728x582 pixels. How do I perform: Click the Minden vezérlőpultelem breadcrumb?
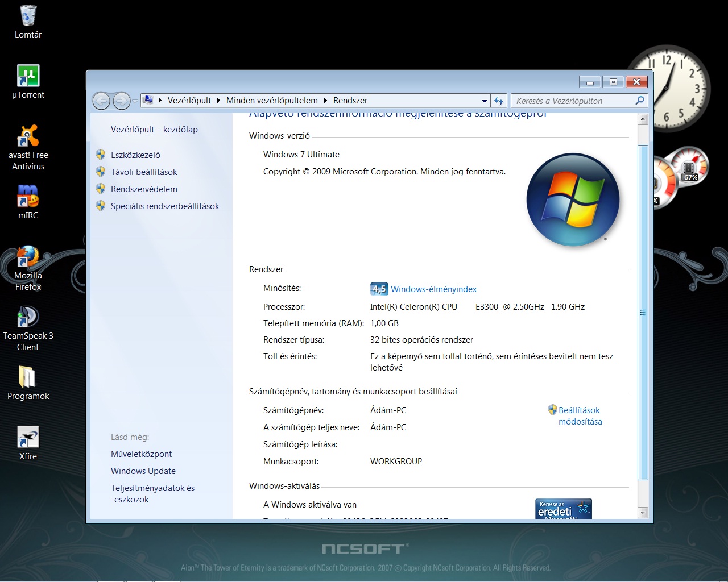[272, 101]
